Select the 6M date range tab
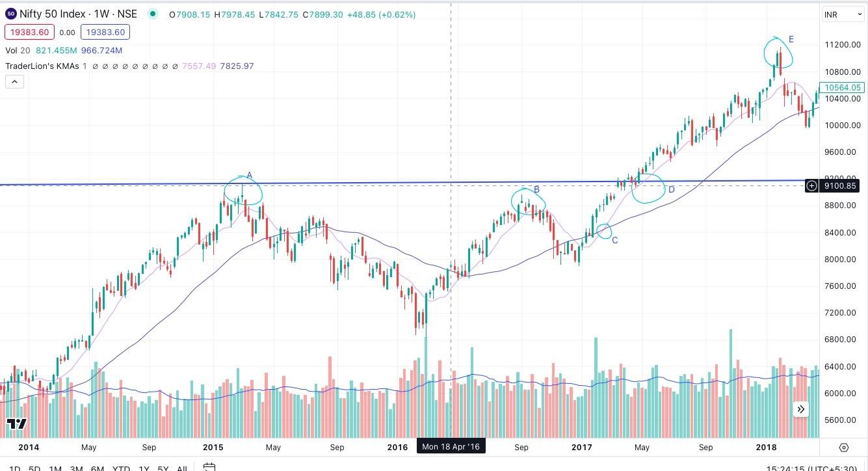This screenshot has height=471, width=868. 98,468
